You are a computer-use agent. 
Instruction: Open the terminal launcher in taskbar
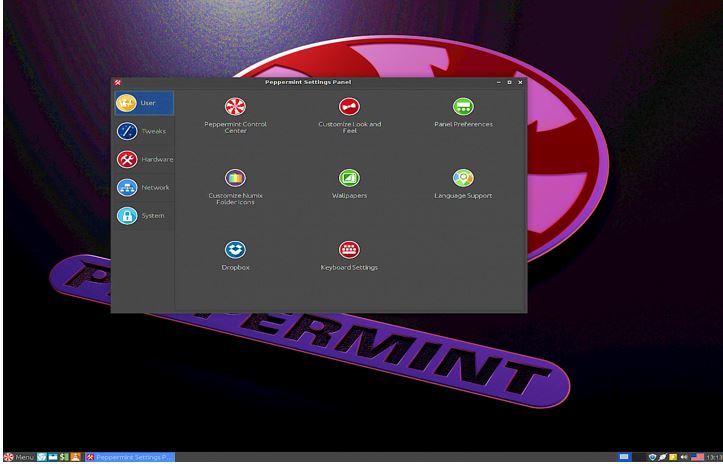tap(64, 457)
